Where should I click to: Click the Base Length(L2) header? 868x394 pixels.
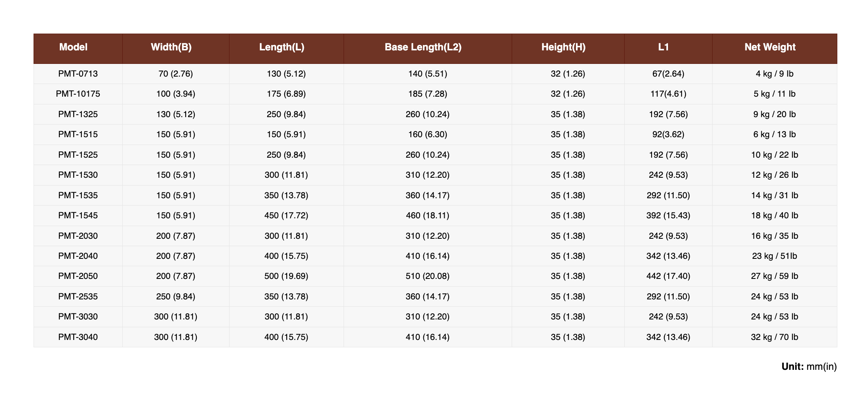(423, 47)
